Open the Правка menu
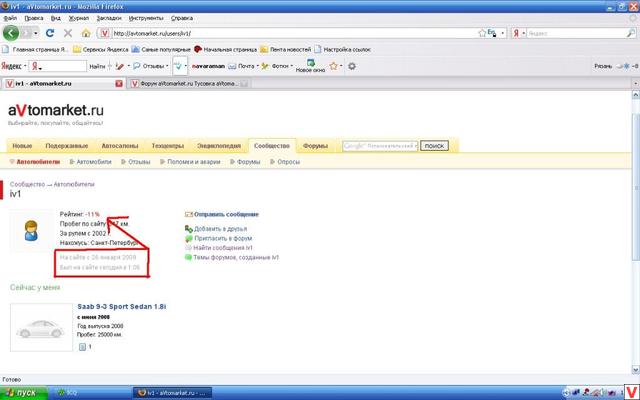The width and height of the screenshot is (640, 400). point(33,18)
